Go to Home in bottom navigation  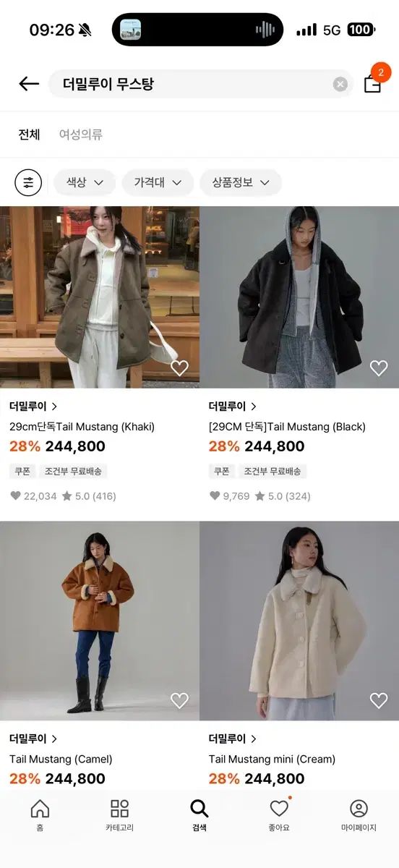click(x=40, y=815)
